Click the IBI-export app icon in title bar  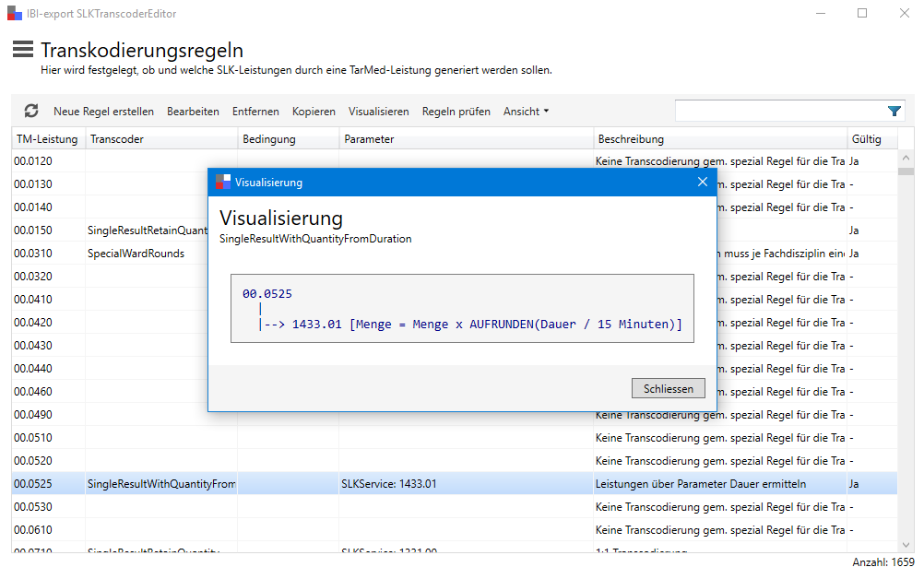pyautogui.click(x=14, y=14)
